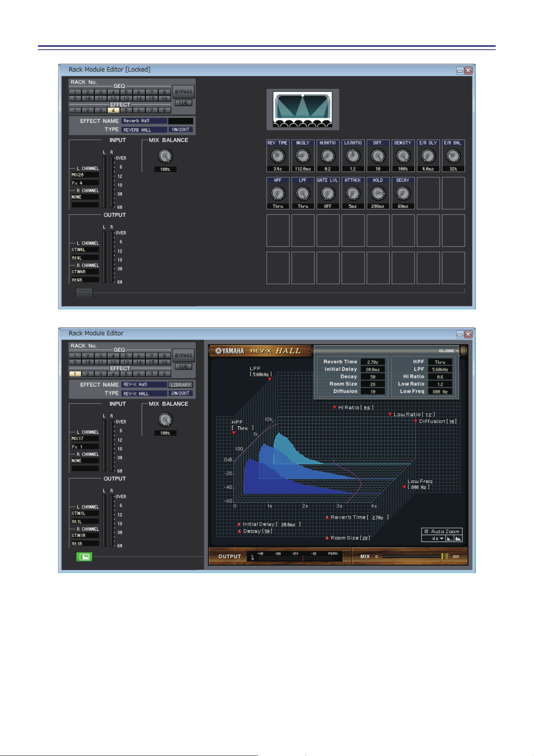Viewport: 534px width, 756px height.
Task: Click the red Hi Ratio graph handle
Action: 335,407
